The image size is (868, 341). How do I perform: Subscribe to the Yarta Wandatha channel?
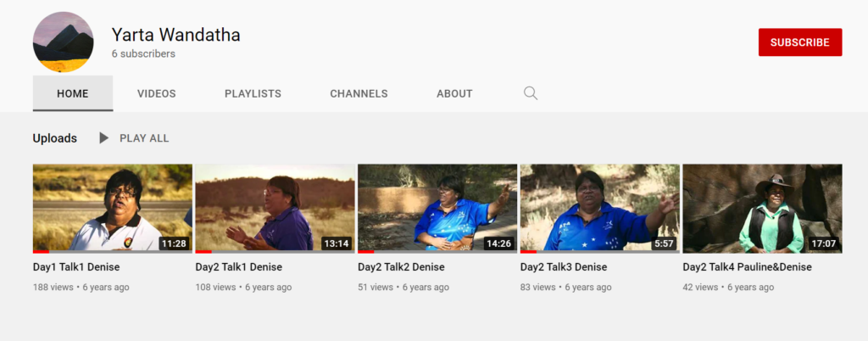pos(800,42)
